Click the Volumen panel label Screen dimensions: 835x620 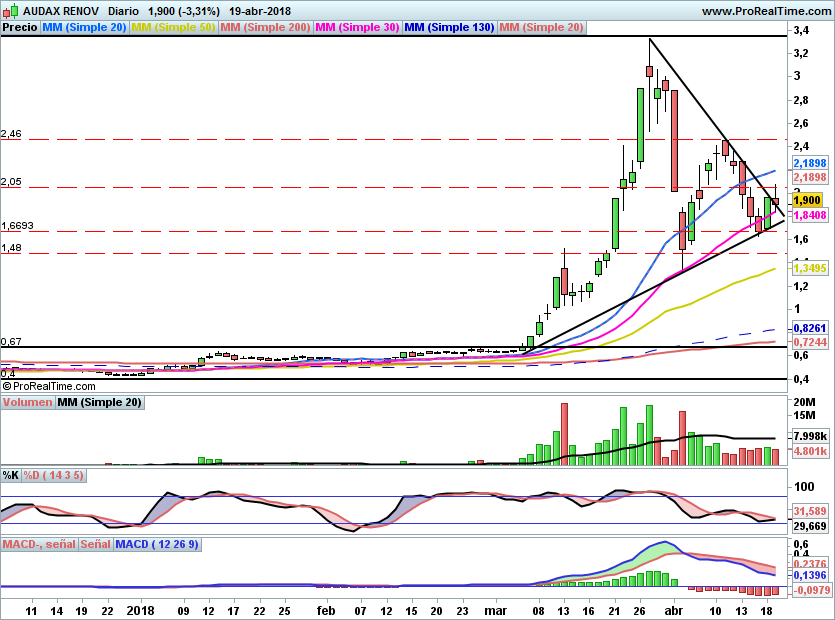tap(27, 403)
